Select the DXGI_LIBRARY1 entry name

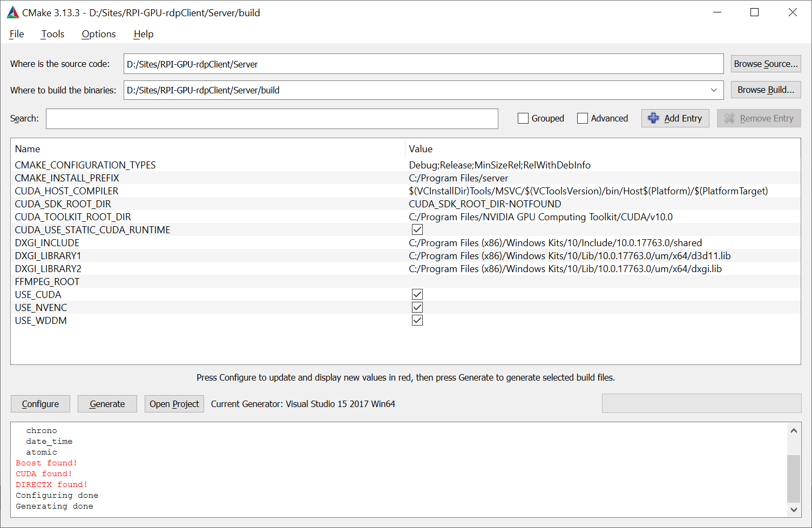[x=48, y=255]
